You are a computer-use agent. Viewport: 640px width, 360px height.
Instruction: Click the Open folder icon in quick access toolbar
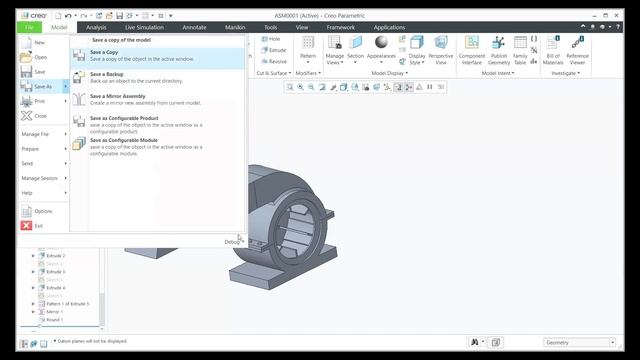point(109,16)
